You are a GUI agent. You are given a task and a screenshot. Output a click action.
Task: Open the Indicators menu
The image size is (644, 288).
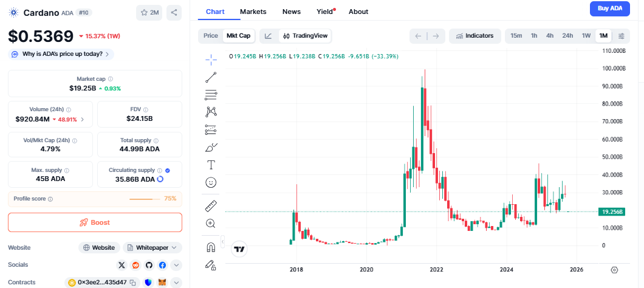coord(474,36)
